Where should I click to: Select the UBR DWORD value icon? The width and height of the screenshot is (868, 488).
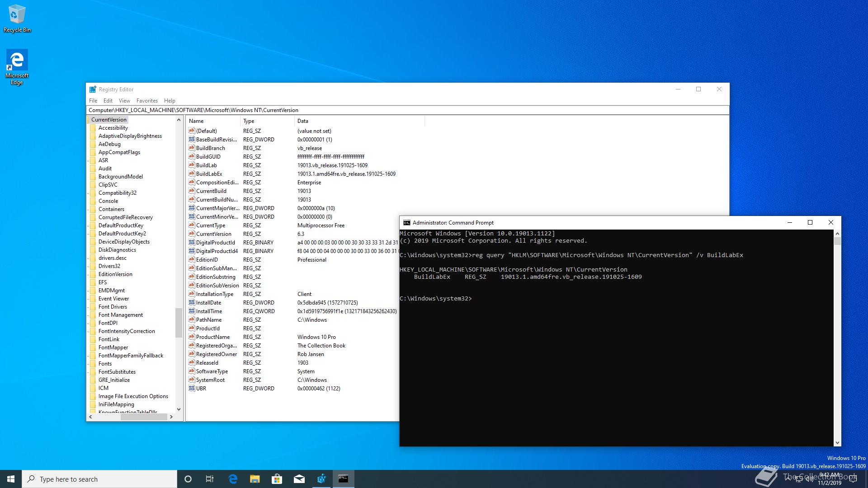click(x=192, y=389)
